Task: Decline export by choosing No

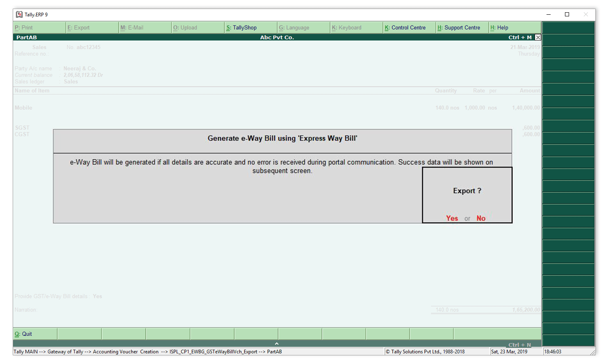Action: pos(481,218)
